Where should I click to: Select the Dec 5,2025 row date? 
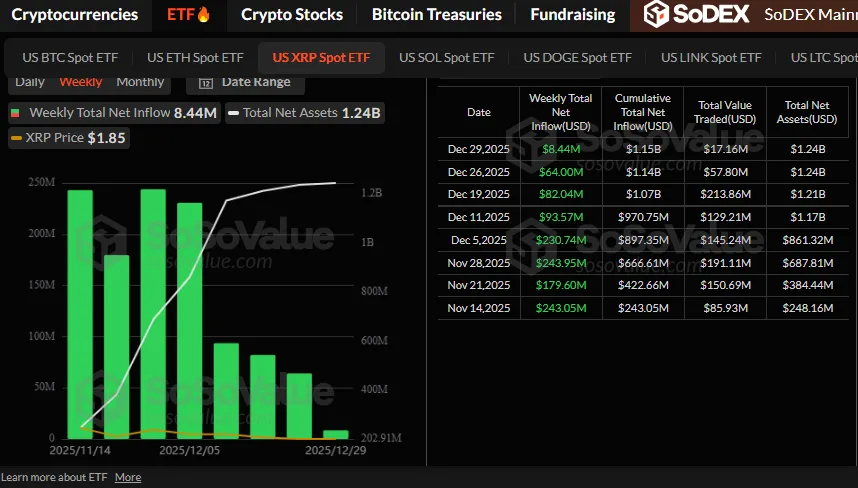point(479,240)
